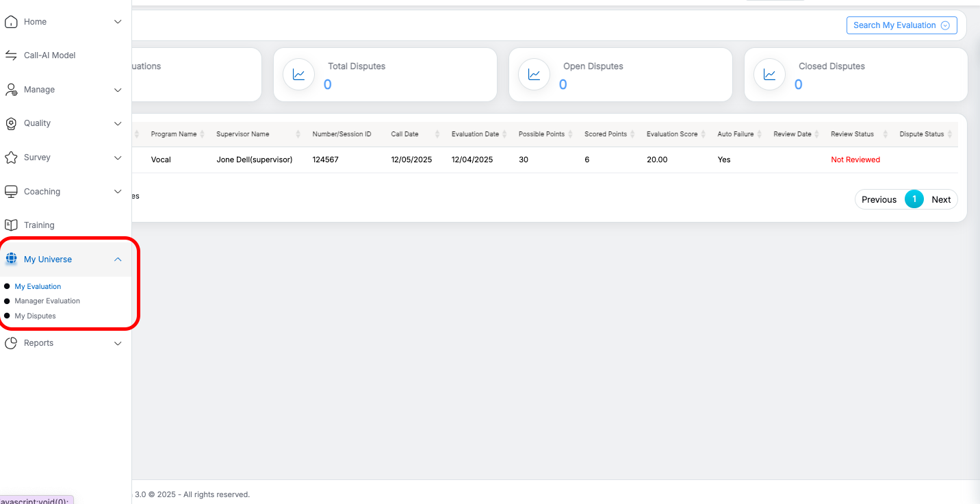Open Training via its book icon
Screen dimensions: 980x504
coord(11,225)
